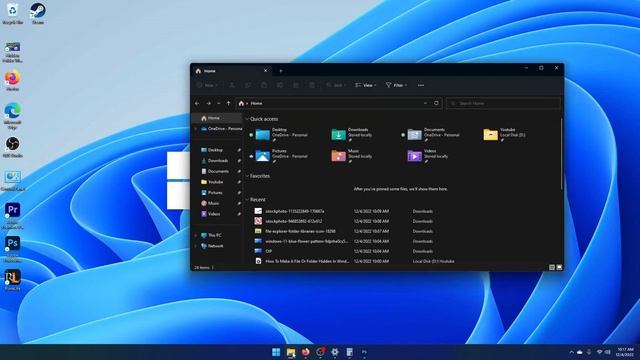Switch to details view in status bar
Image resolution: width=640 pixels, height=360 pixels.
552,267
